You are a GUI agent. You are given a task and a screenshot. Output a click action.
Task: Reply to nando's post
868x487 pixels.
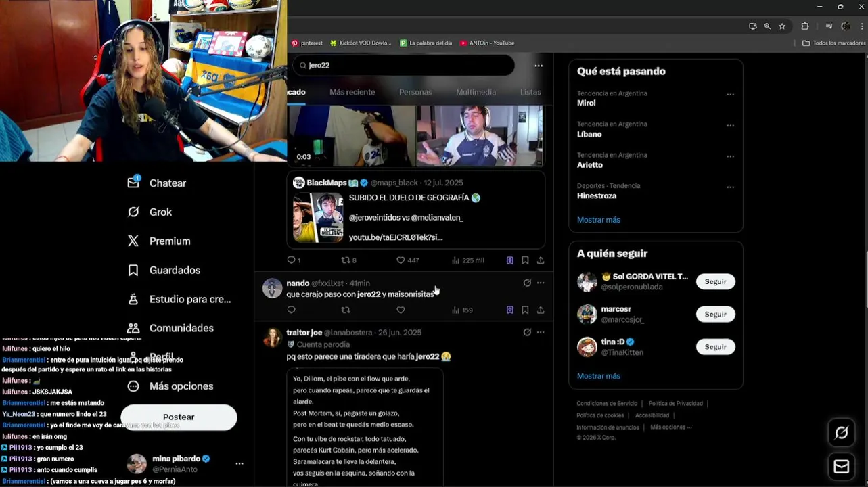click(x=292, y=310)
